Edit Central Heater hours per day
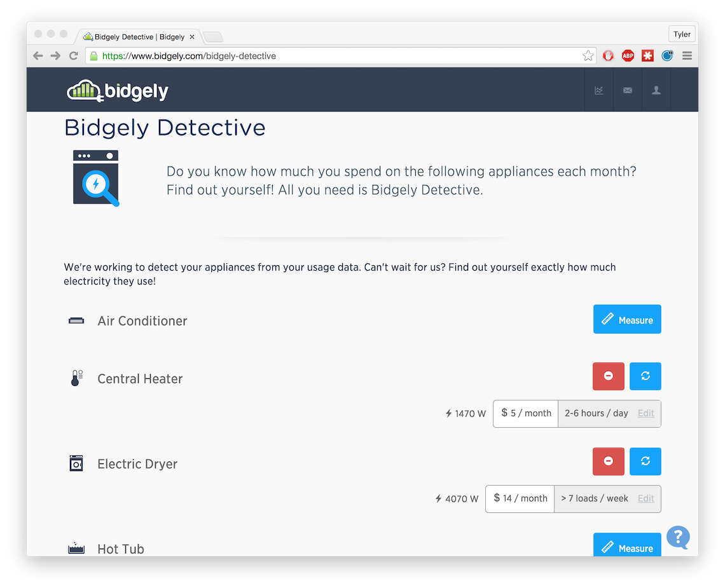Screen dimensions: 725x588 pyautogui.click(x=646, y=413)
